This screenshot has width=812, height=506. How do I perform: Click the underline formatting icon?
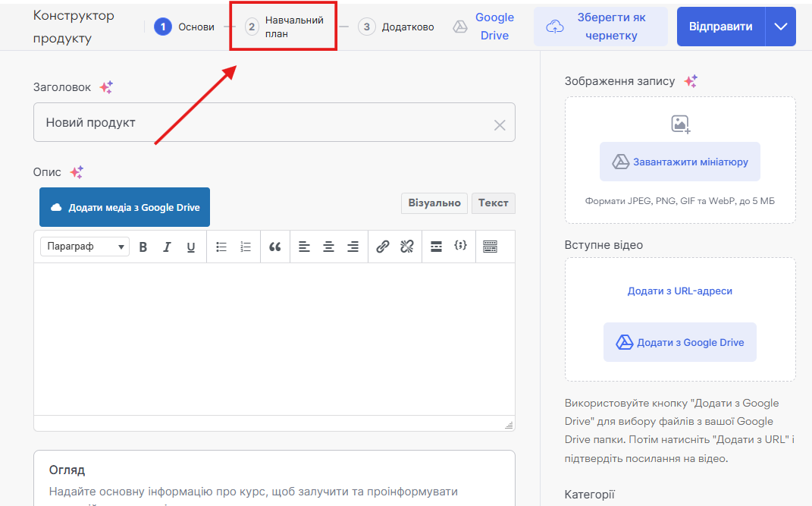(x=191, y=247)
